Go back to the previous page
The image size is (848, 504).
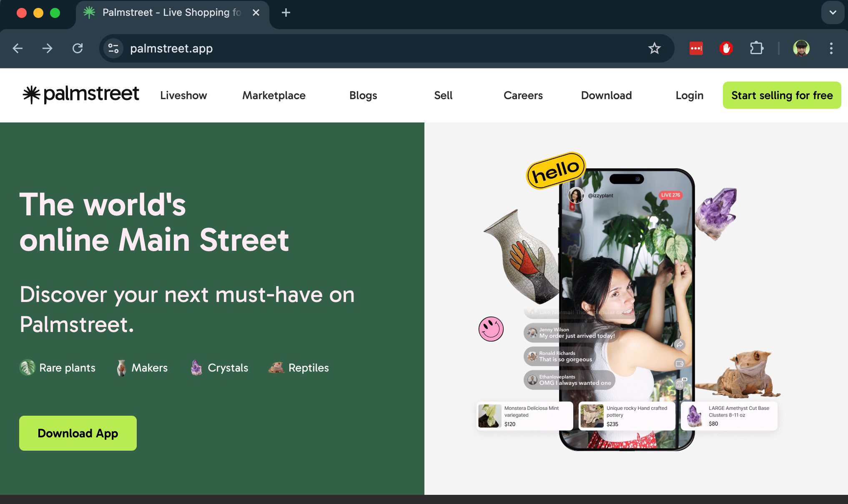coord(18,48)
